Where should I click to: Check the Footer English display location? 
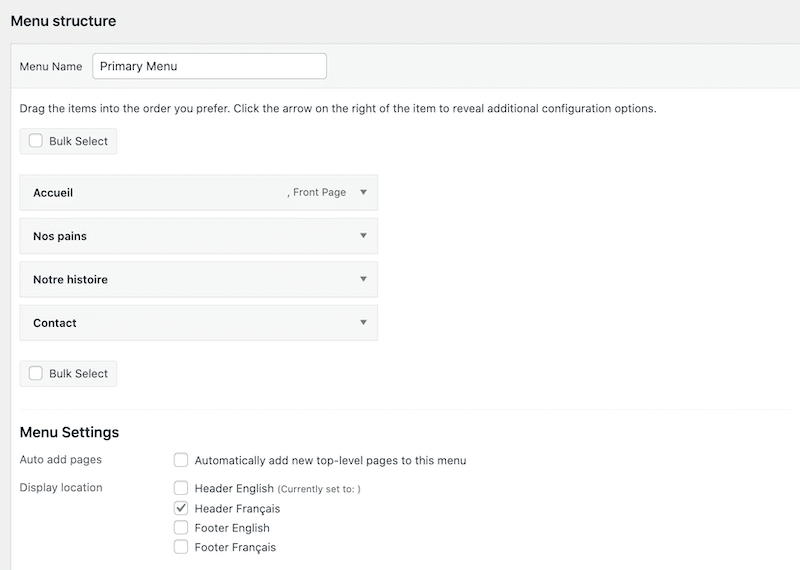[181, 527]
